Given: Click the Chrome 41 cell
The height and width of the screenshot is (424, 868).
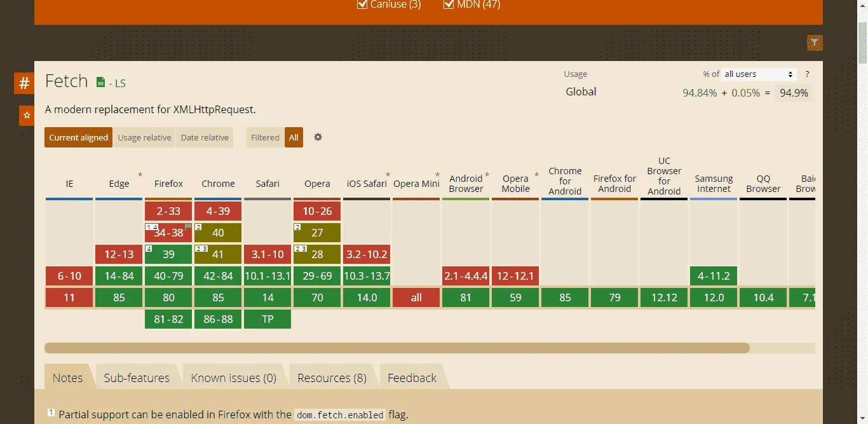Looking at the screenshot, I should point(218,254).
